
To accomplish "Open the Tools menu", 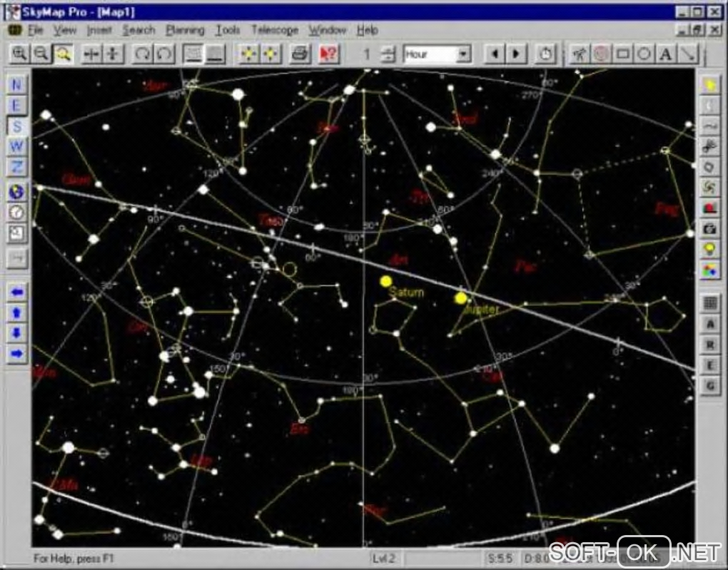I will (x=228, y=30).
